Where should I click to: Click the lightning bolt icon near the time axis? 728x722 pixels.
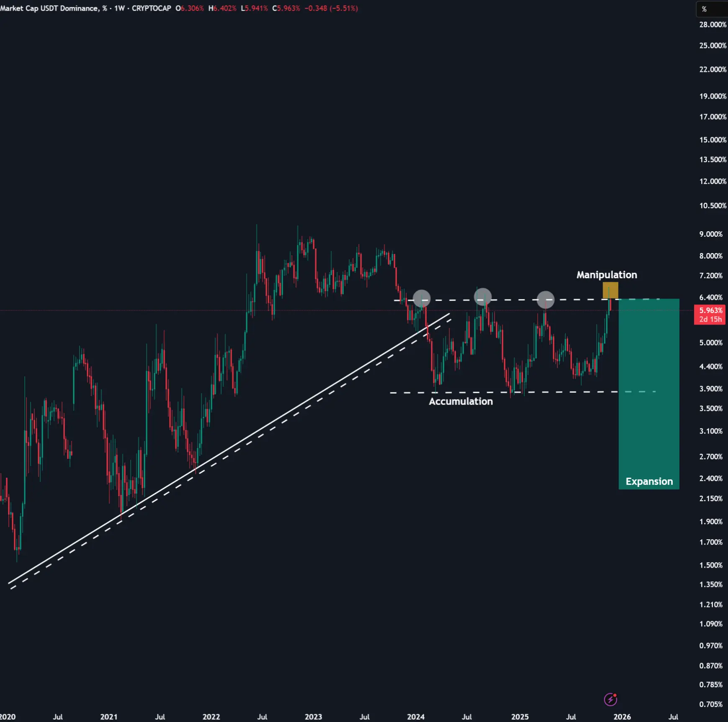[x=610, y=699]
